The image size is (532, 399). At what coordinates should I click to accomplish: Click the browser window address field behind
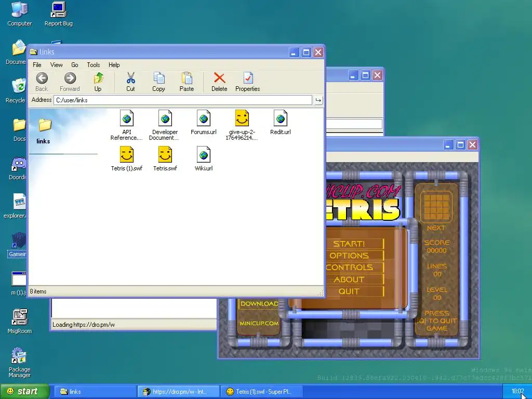(354, 124)
